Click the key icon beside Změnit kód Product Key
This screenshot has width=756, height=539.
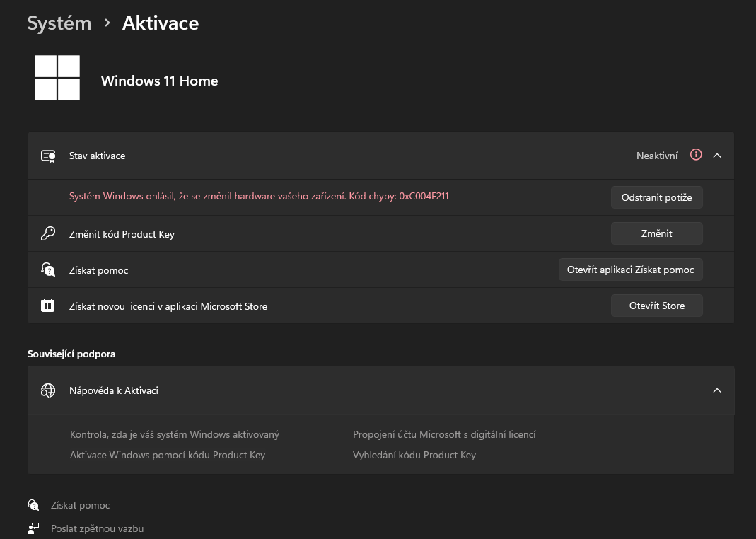48,234
